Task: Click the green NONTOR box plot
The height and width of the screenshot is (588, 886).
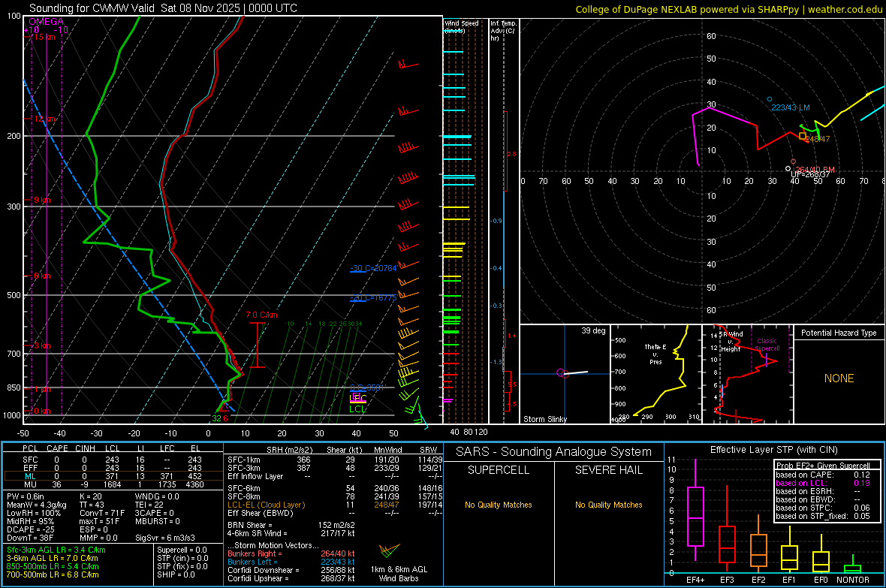Action: point(852,565)
